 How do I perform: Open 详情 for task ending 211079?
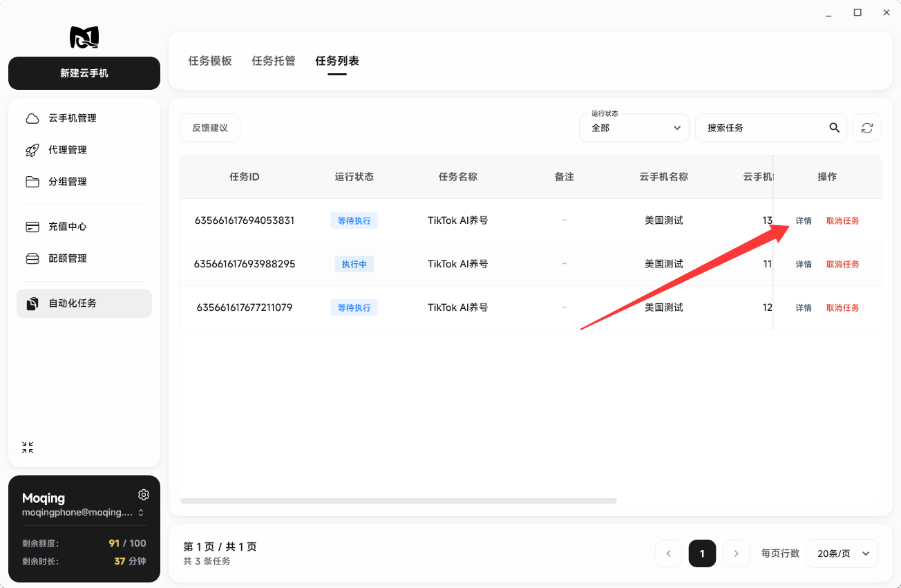[804, 308]
